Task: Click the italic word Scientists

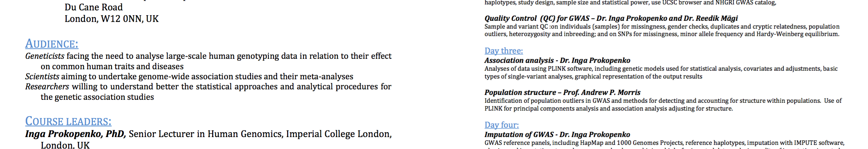Action: click(x=42, y=76)
